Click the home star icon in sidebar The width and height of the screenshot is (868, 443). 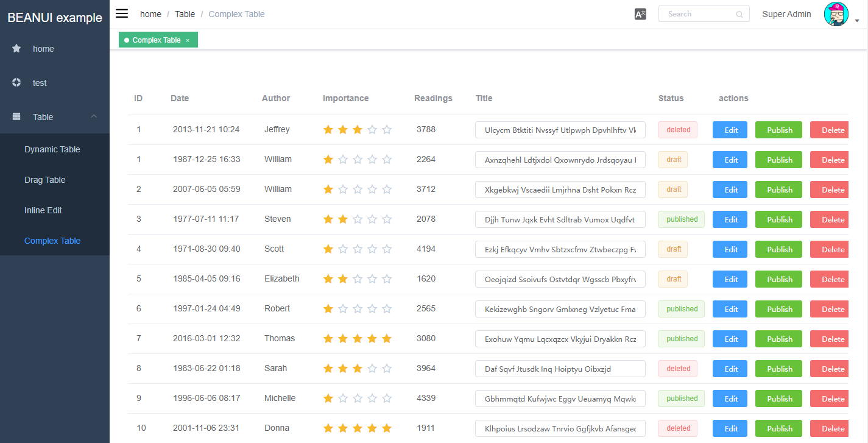pos(16,49)
